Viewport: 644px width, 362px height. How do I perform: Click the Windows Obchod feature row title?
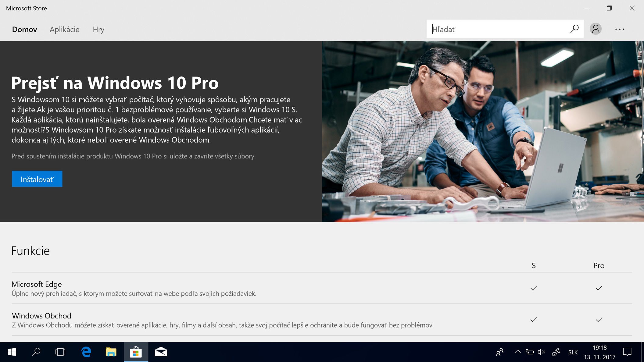(41, 316)
